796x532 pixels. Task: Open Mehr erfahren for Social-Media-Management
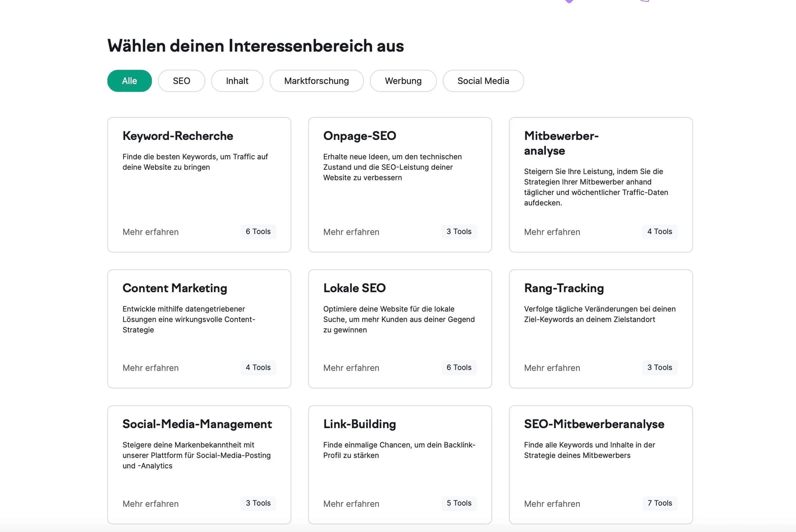150,504
